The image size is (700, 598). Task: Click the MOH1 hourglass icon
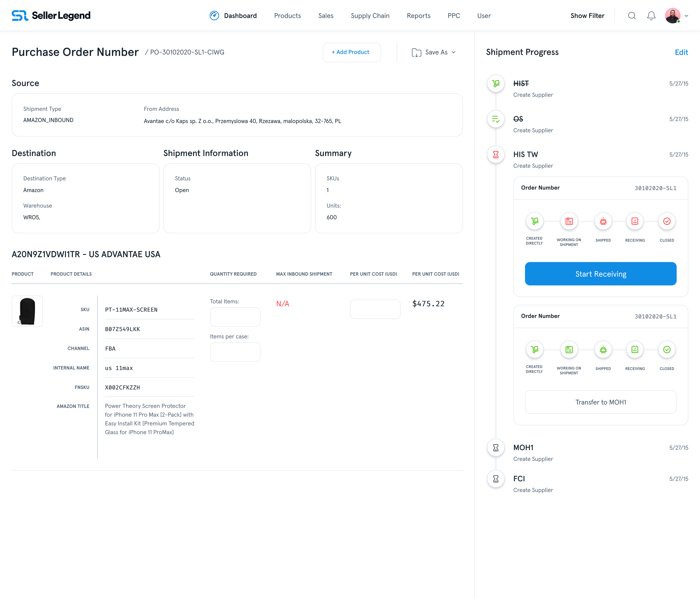click(x=496, y=448)
